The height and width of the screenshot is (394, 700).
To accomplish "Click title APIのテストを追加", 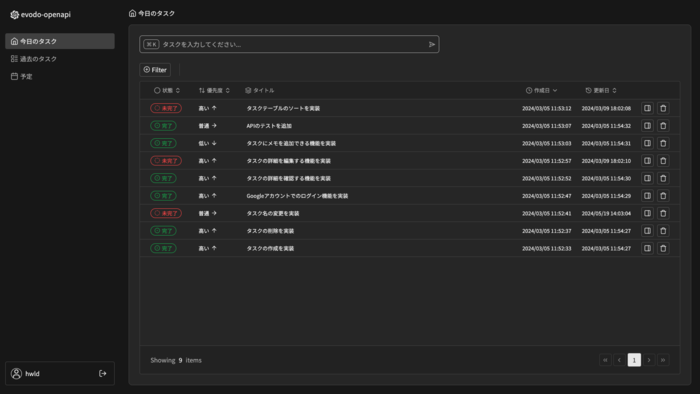I will [269, 126].
